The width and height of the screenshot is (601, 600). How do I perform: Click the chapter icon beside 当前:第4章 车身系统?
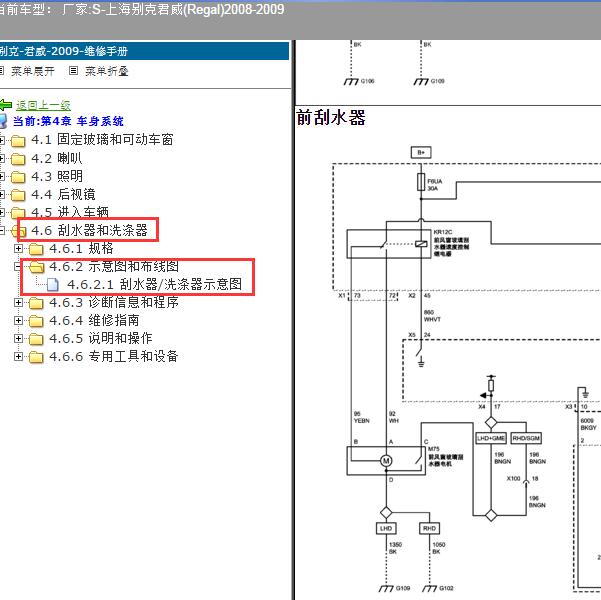(3, 121)
